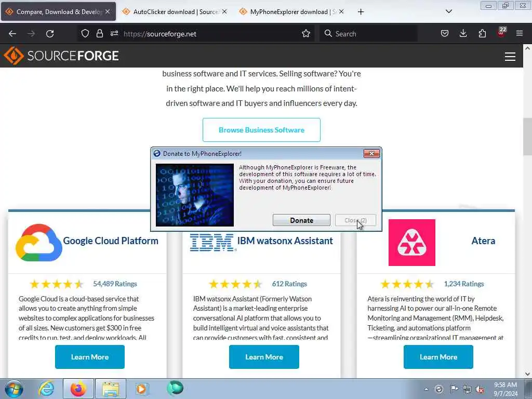Click Learn More under Atera
Image resolution: width=532 pixels, height=399 pixels.
[438, 357]
